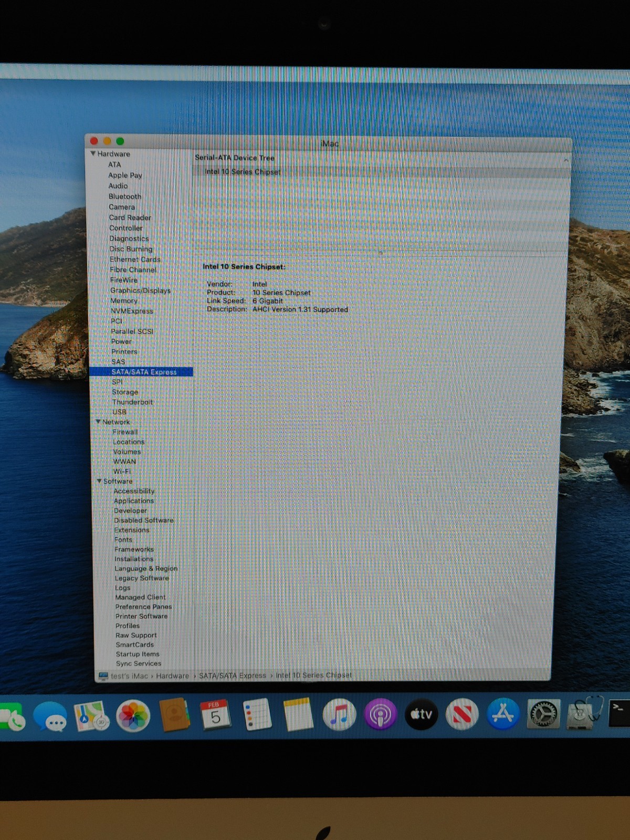This screenshot has height=840, width=630.
Task: Choose Thunderbolt in the sidebar
Action: (132, 402)
